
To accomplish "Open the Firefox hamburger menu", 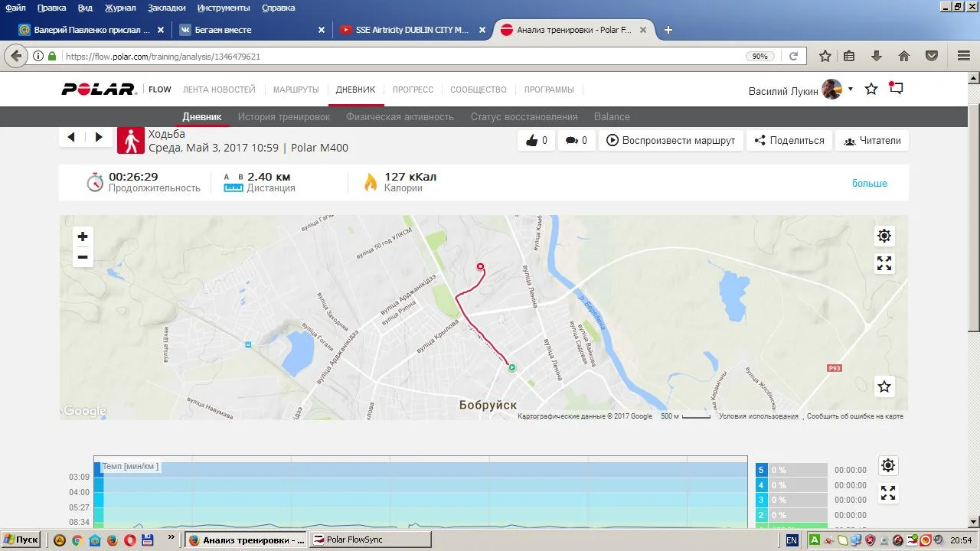I will pos(964,56).
